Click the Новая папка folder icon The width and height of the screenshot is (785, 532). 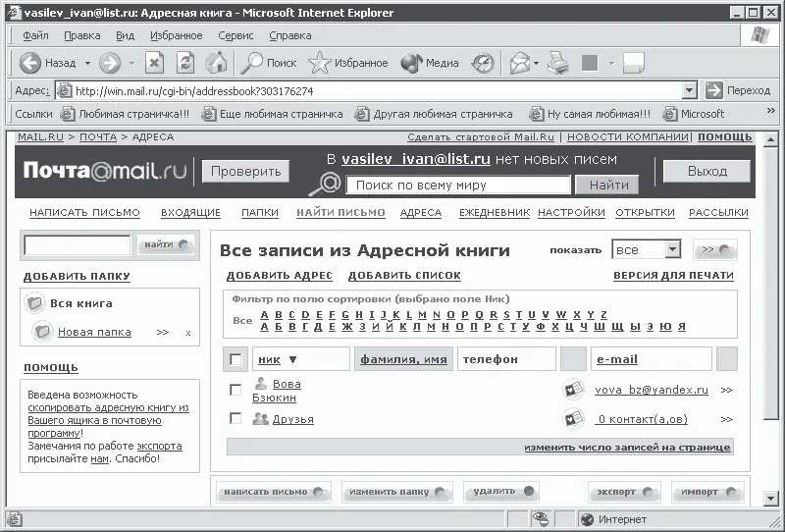[x=42, y=331]
